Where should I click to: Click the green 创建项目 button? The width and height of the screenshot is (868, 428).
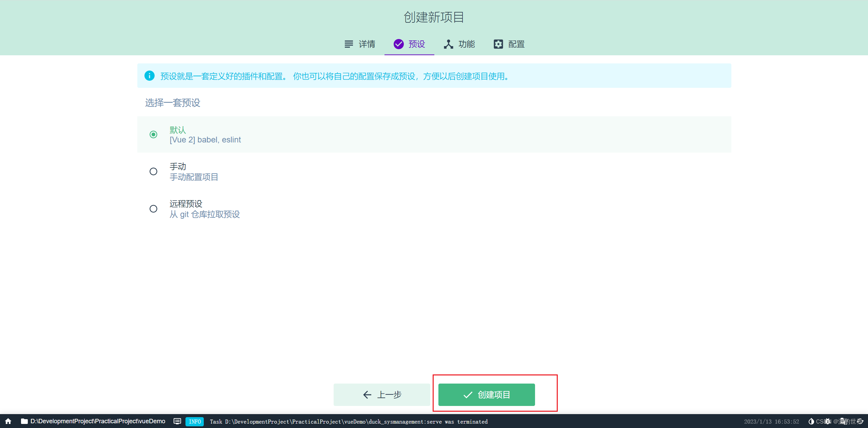click(x=487, y=395)
